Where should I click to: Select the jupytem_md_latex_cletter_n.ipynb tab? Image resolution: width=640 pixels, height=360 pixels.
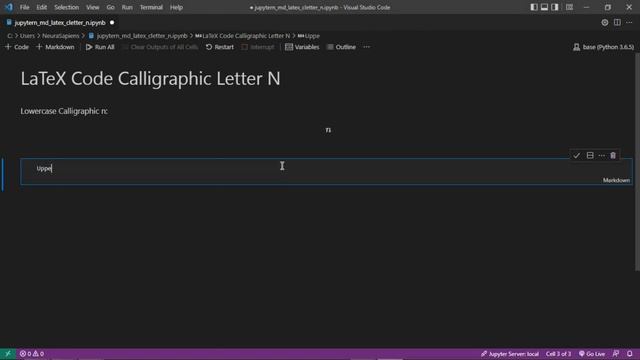coord(60,23)
